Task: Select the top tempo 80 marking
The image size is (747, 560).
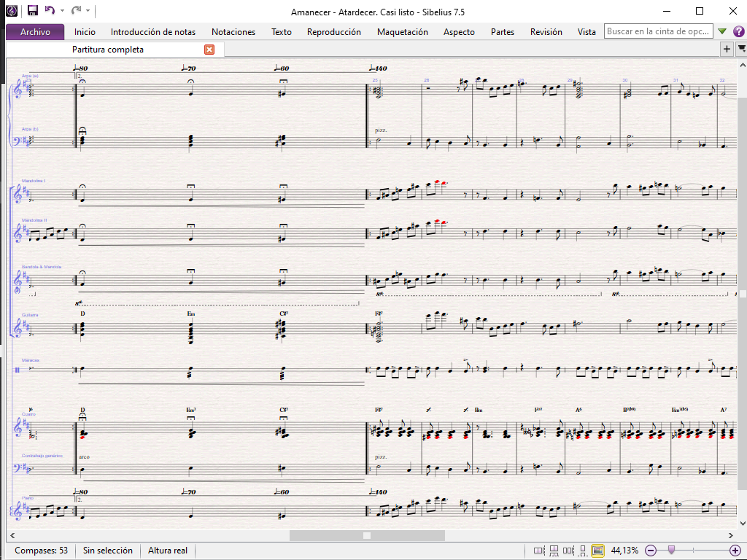Action: tap(80, 68)
